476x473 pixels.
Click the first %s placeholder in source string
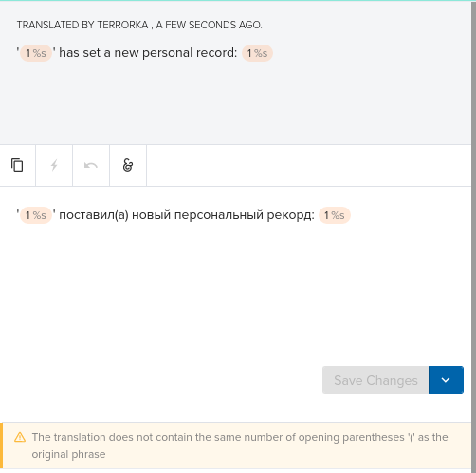tap(36, 53)
